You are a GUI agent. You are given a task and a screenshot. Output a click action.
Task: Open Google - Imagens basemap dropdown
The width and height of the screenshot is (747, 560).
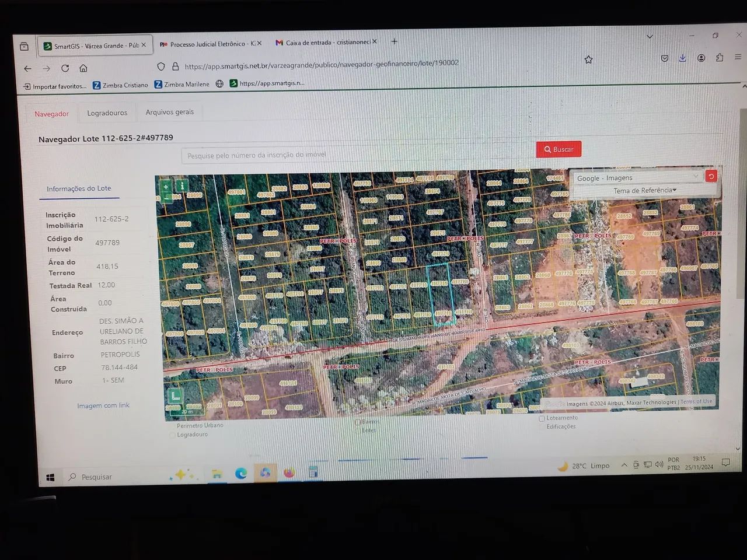point(637,177)
